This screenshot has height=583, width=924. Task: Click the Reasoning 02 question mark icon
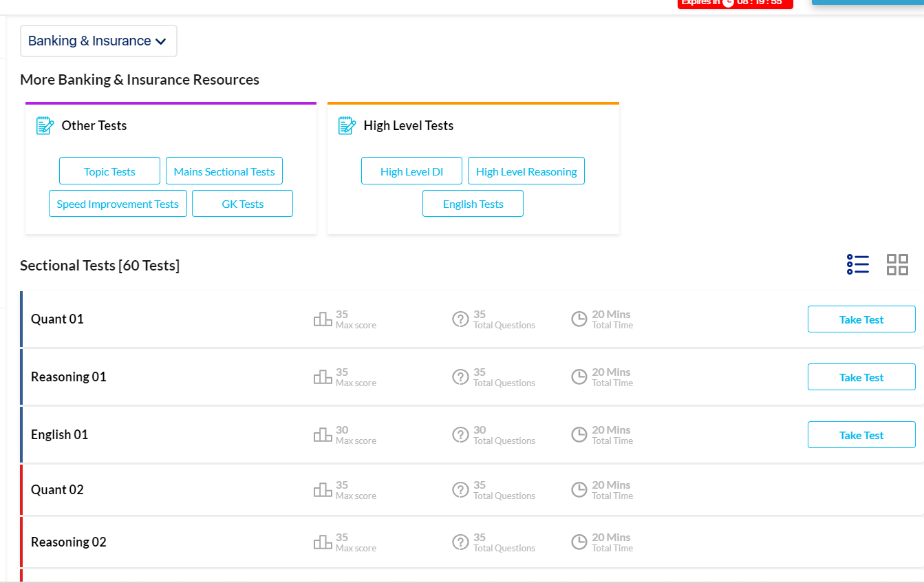pos(460,542)
